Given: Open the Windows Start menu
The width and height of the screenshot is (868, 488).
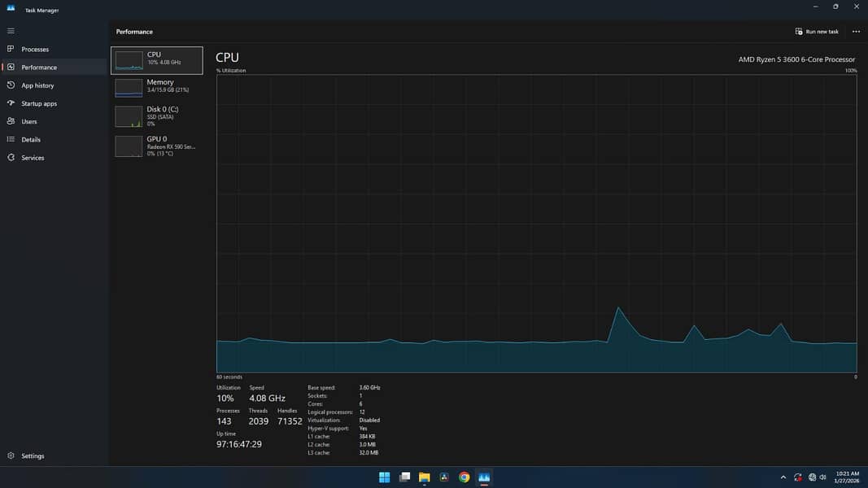Looking at the screenshot, I should pos(384,477).
